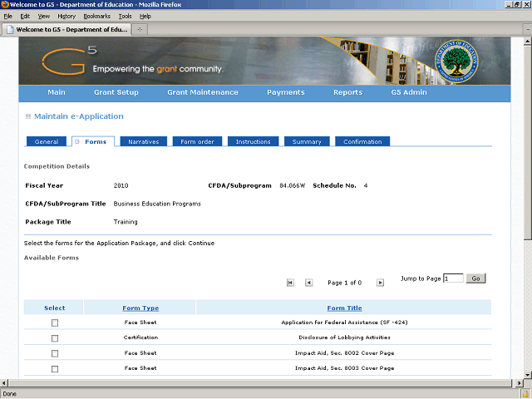Click 'Impact Aid, Sec. 8002 Cover Page' text
Image resolution: width=532 pixels, height=399 pixels.
coord(344,352)
